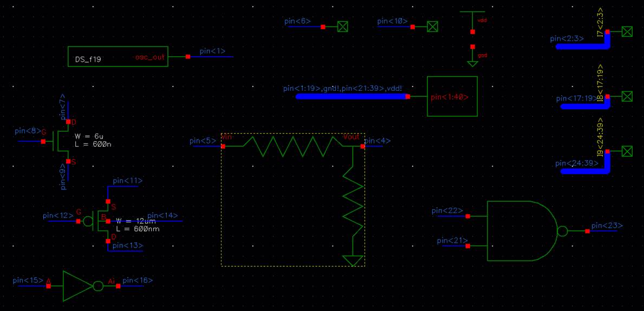Click the no-connect box on I7<2:3>

point(627,31)
